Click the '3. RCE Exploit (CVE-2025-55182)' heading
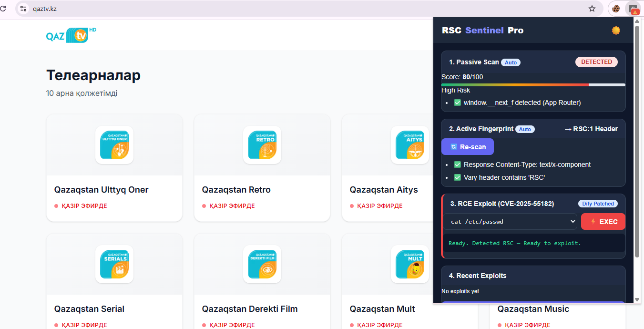Viewport: 644px width, 329px height. [x=502, y=204]
